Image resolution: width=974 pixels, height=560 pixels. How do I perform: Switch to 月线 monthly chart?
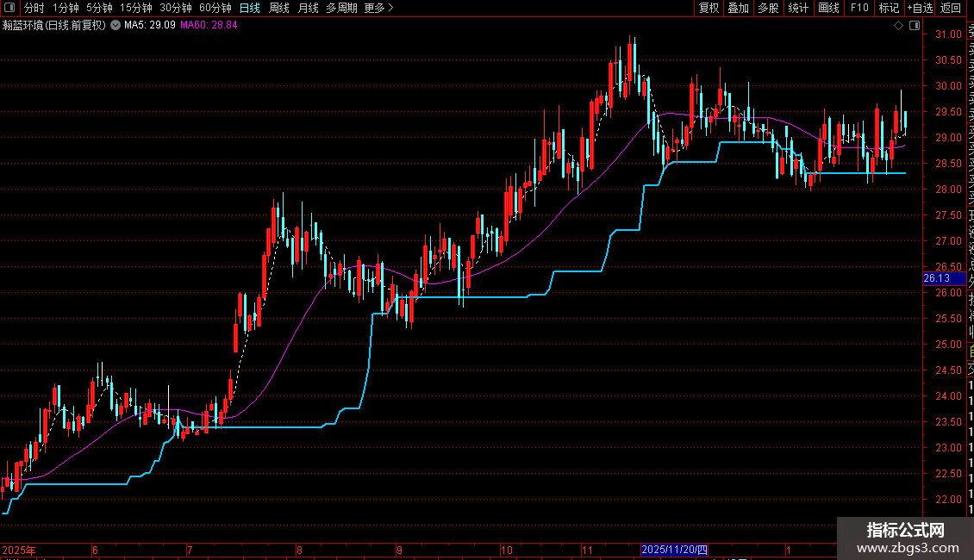tap(308, 8)
